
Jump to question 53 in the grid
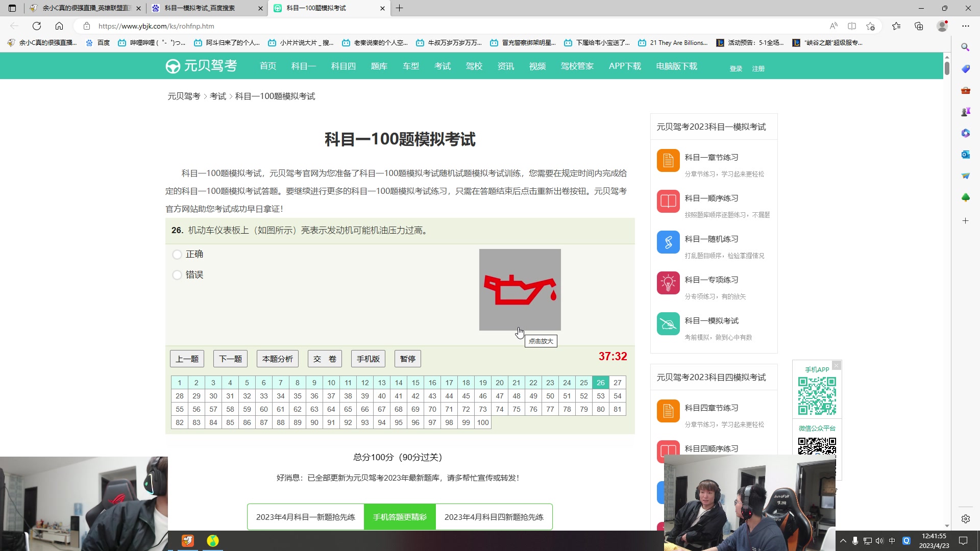click(601, 395)
